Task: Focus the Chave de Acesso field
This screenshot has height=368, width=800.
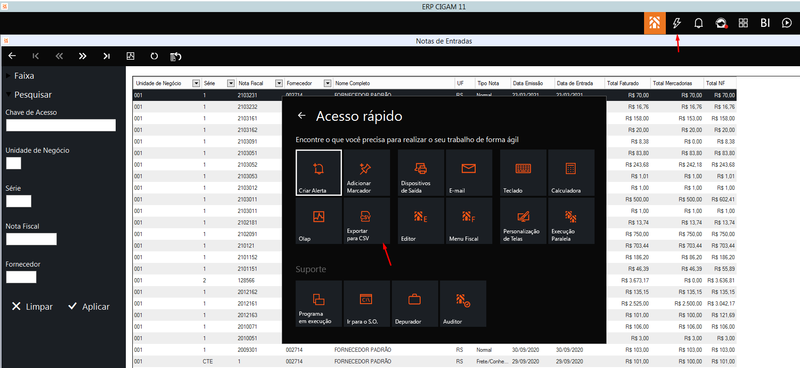Action: point(61,125)
